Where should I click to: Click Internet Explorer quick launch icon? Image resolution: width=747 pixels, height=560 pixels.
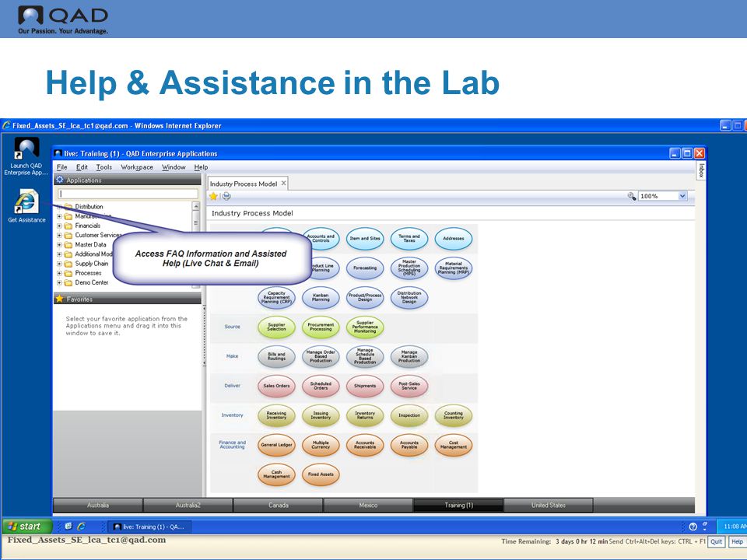click(81, 527)
